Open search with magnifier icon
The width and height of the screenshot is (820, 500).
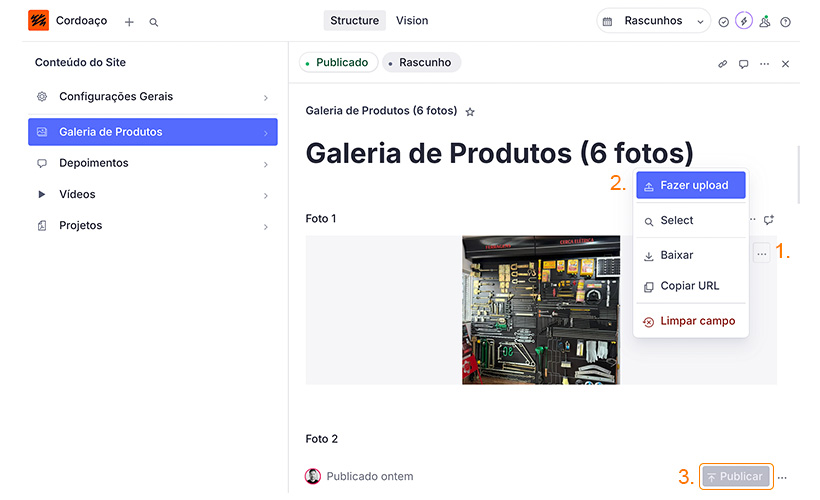[x=154, y=22]
